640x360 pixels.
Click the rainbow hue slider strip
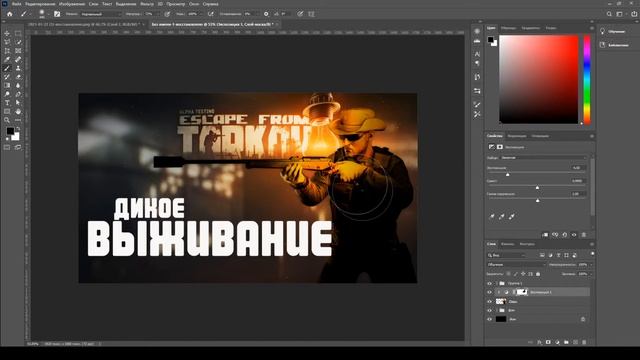(587, 79)
